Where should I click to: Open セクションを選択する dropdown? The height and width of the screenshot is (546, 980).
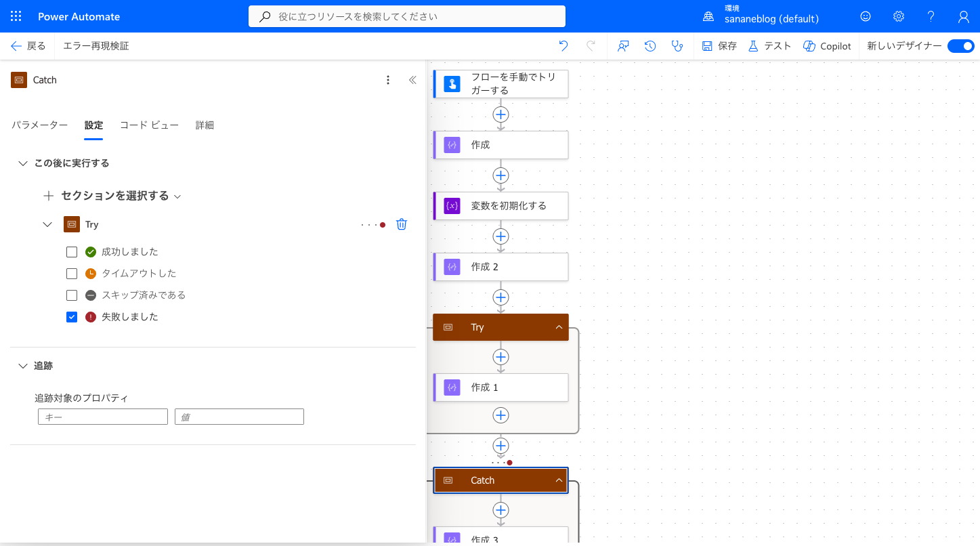coord(113,196)
